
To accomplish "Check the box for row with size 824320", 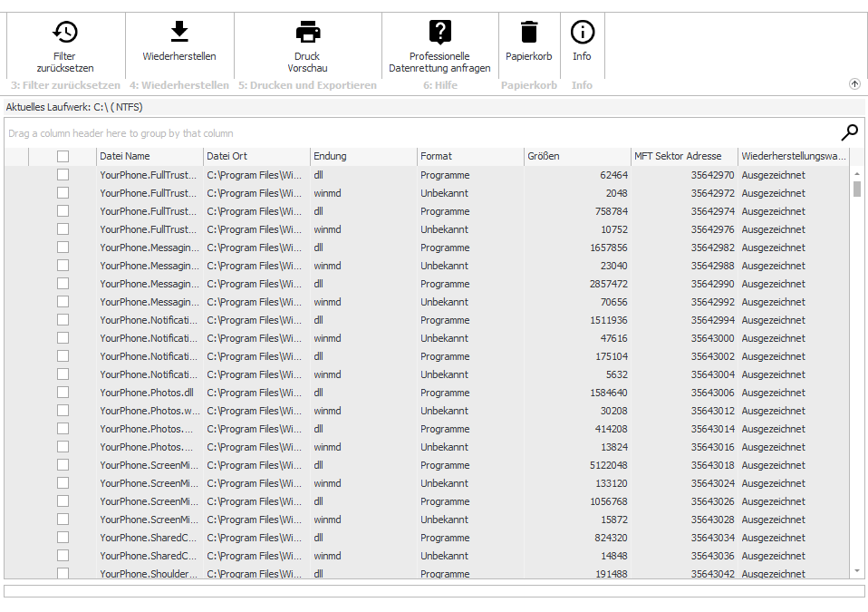I will [63, 538].
